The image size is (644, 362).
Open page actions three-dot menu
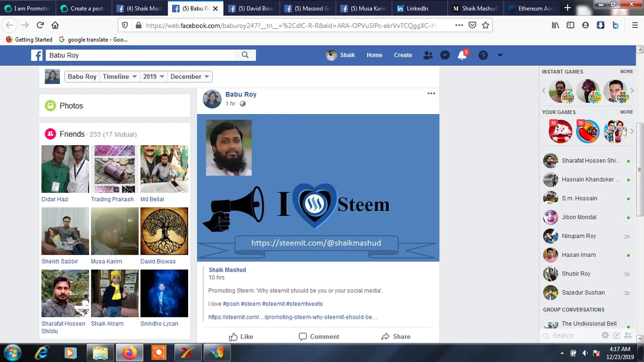click(x=459, y=25)
